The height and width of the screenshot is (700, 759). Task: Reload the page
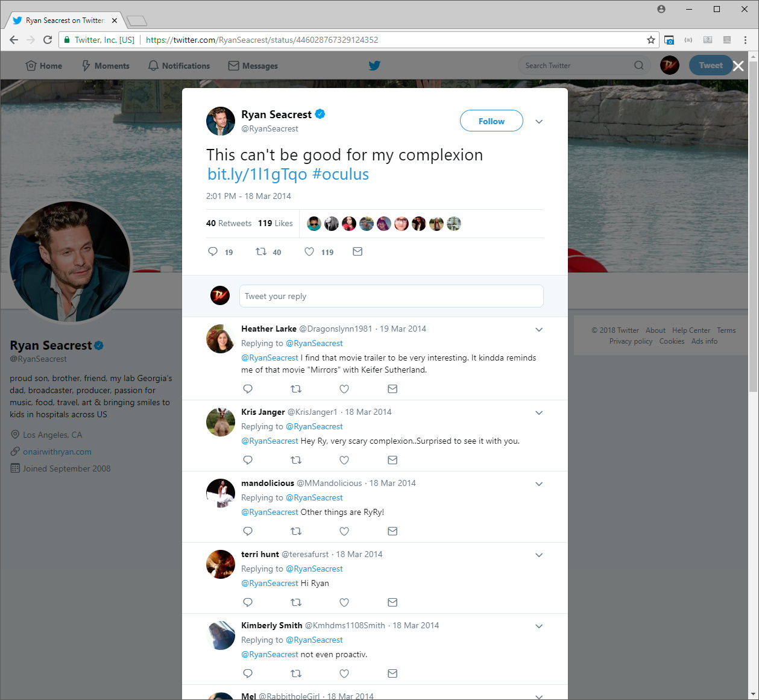pyautogui.click(x=48, y=40)
